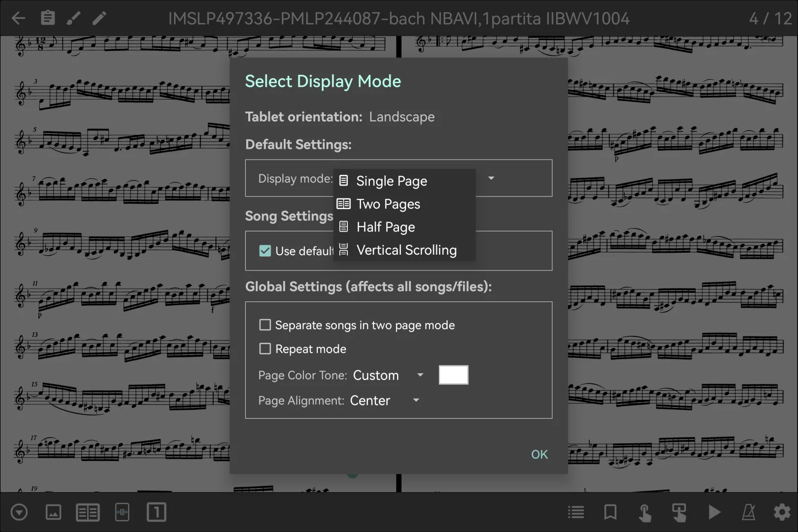Click the IMSLP file title text

pos(399,19)
